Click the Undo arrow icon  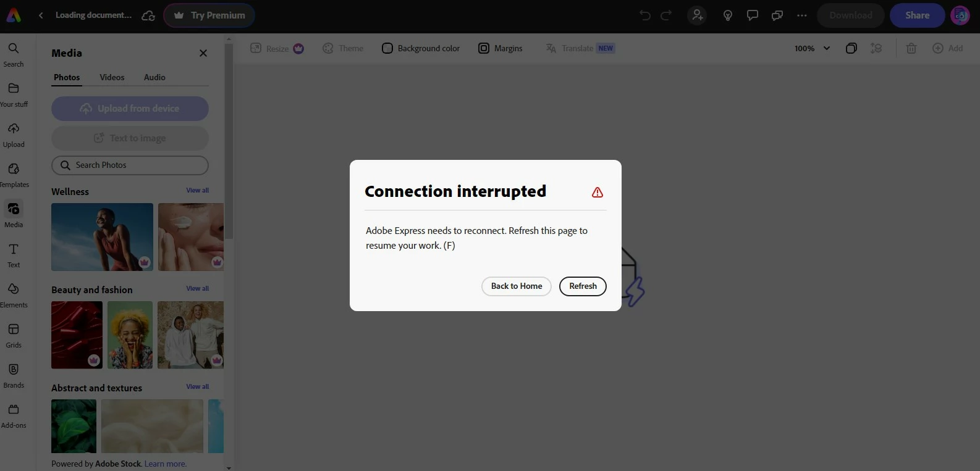click(645, 15)
